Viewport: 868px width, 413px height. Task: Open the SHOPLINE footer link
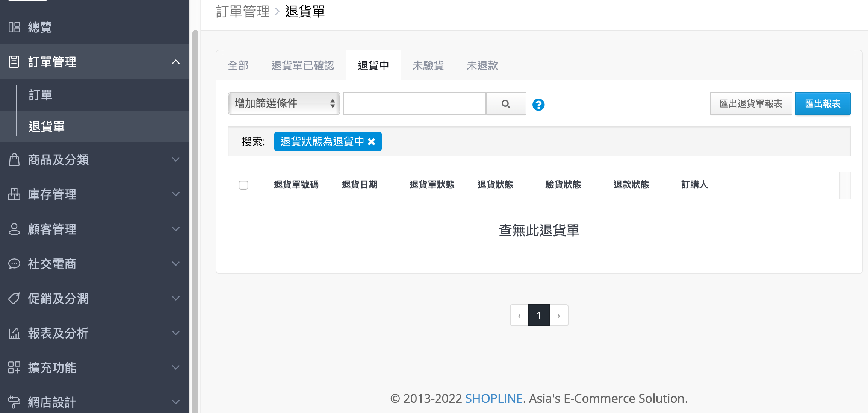tap(494, 398)
